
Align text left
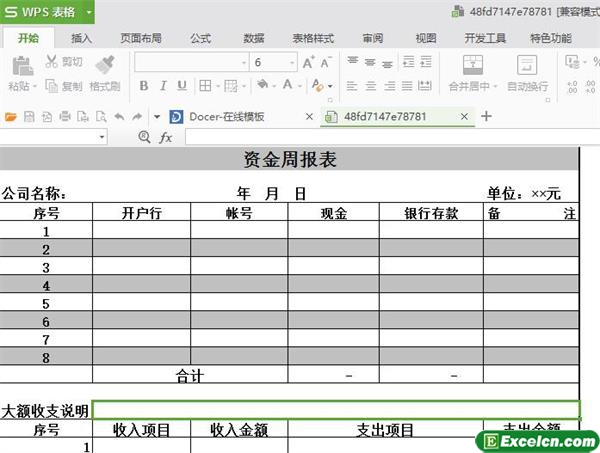tap(352, 86)
